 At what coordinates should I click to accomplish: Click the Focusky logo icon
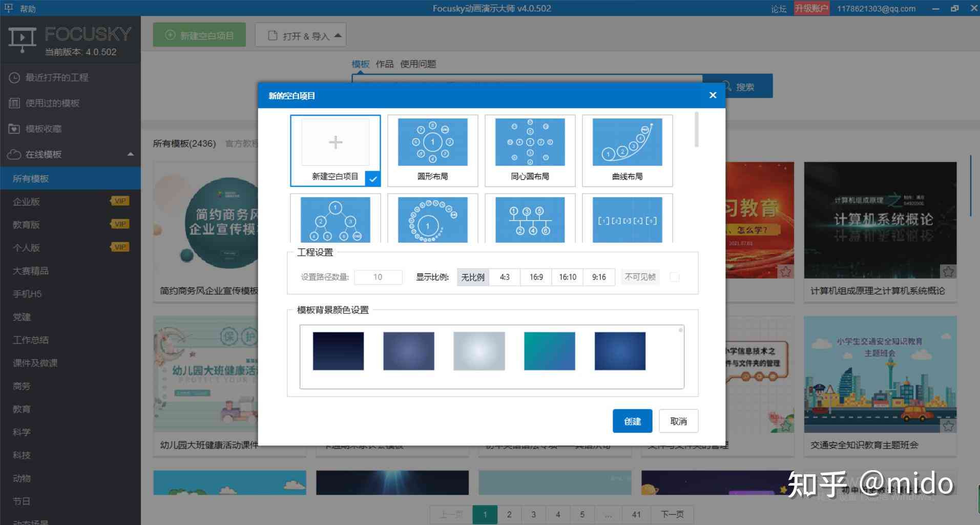point(22,40)
